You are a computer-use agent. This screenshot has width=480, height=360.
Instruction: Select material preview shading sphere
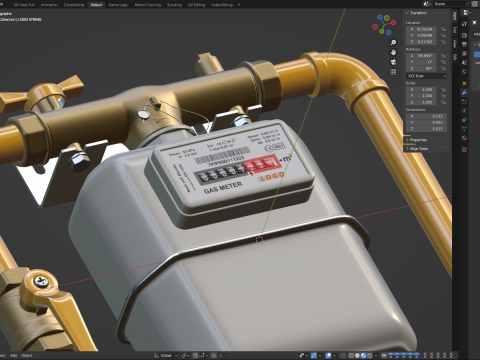363,356
